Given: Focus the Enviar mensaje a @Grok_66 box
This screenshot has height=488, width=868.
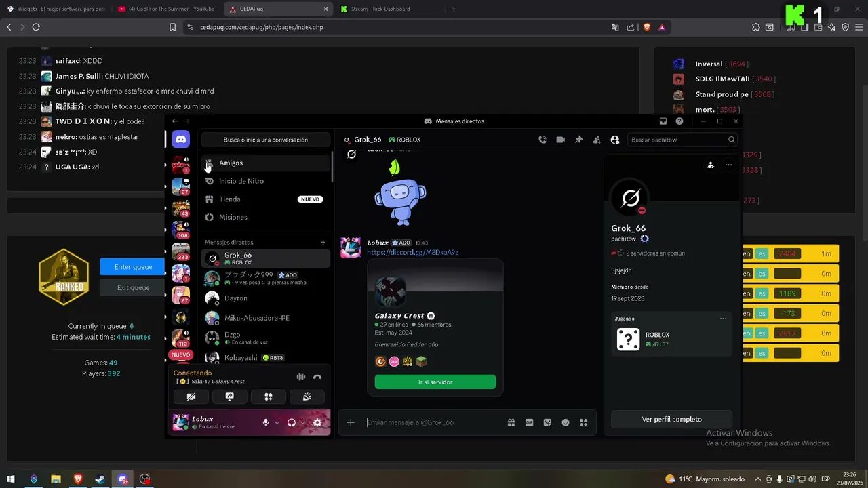Looking at the screenshot, I should 434,422.
